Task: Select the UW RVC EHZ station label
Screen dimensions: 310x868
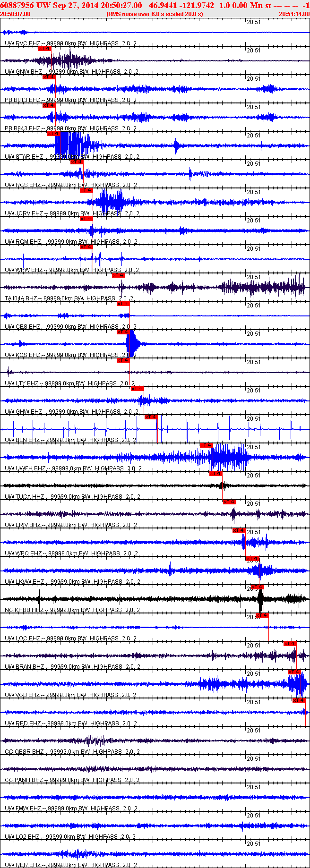Action: 71,43
